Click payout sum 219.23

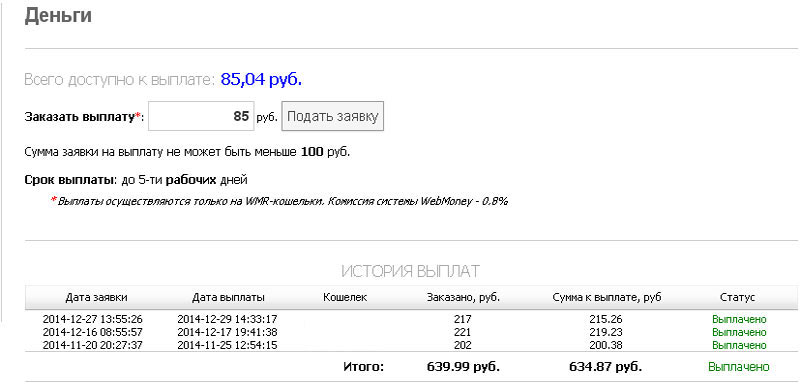pos(605,332)
